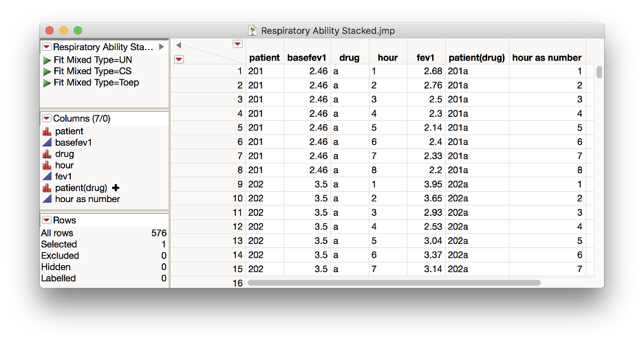
Task: Click fev1 cell value 2.68
Action: (433, 71)
